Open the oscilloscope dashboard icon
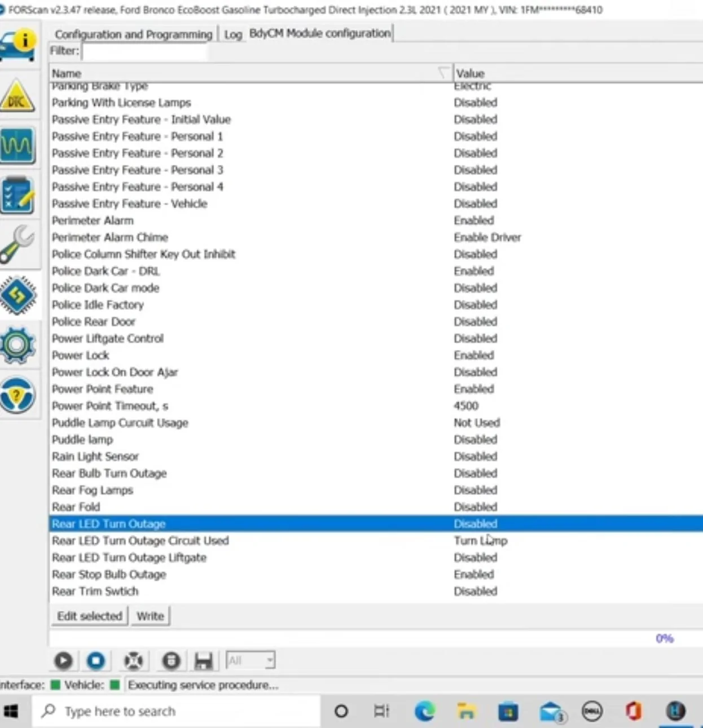This screenshot has width=703, height=728. (18, 146)
